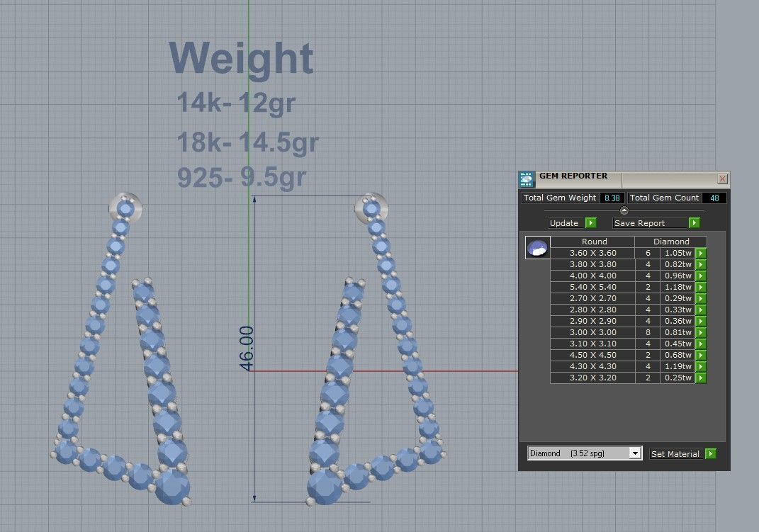Open the Diamond (3.52 spg) material dropdown
759x532 pixels.
(x=634, y=453)
